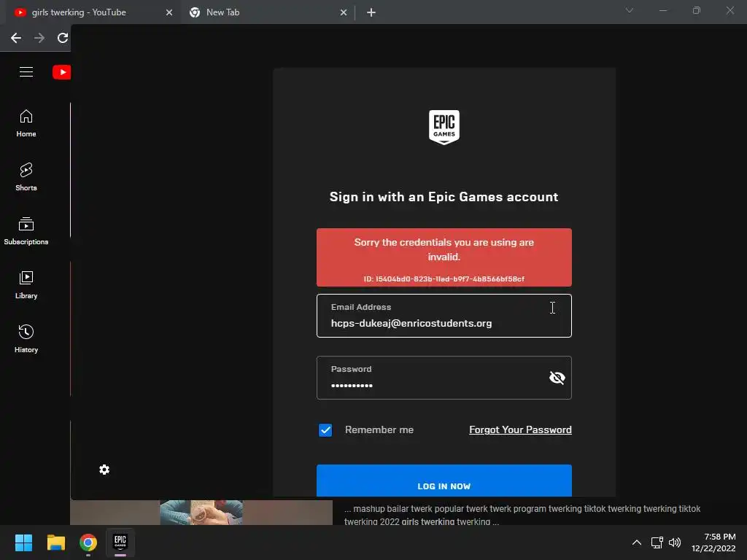The width and height of the screenshot is (747, 560).
Task: Close the New Tab browser tab
Action: click(x=344, y=12)
